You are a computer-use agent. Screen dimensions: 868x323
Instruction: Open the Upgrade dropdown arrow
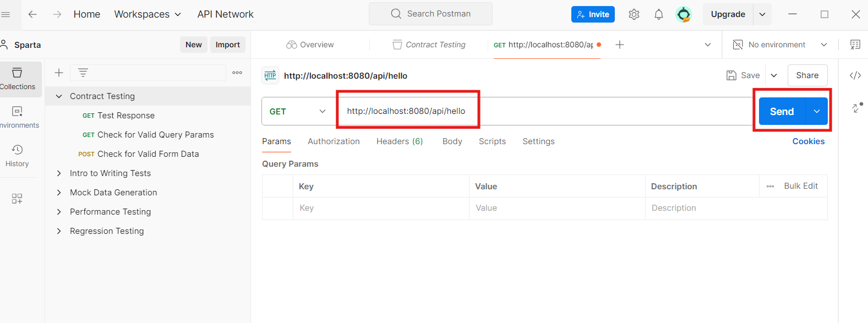coord(762,14)
